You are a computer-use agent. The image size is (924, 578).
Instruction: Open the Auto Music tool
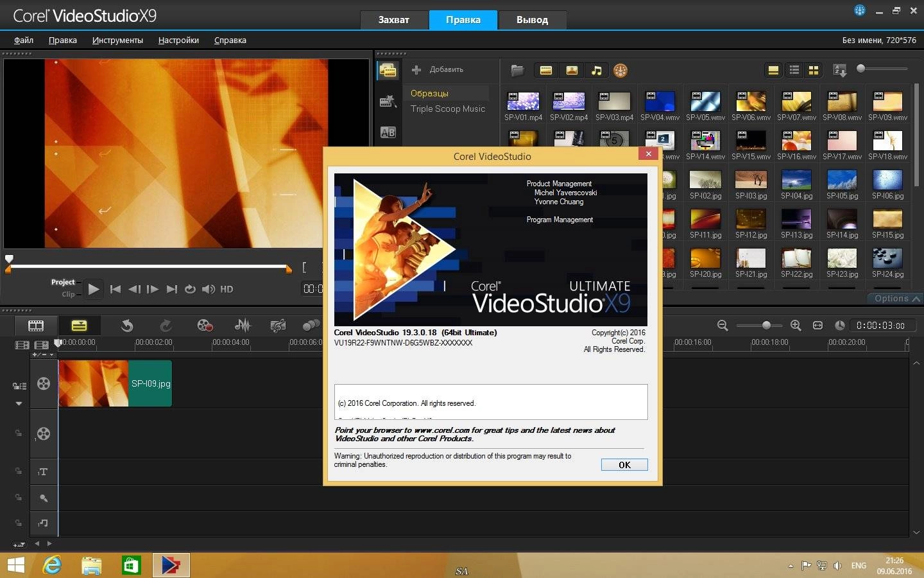pos(278,326)
